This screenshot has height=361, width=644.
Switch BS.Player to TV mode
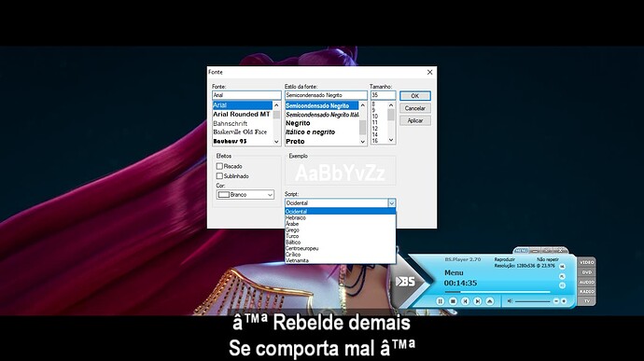point(586,301)
